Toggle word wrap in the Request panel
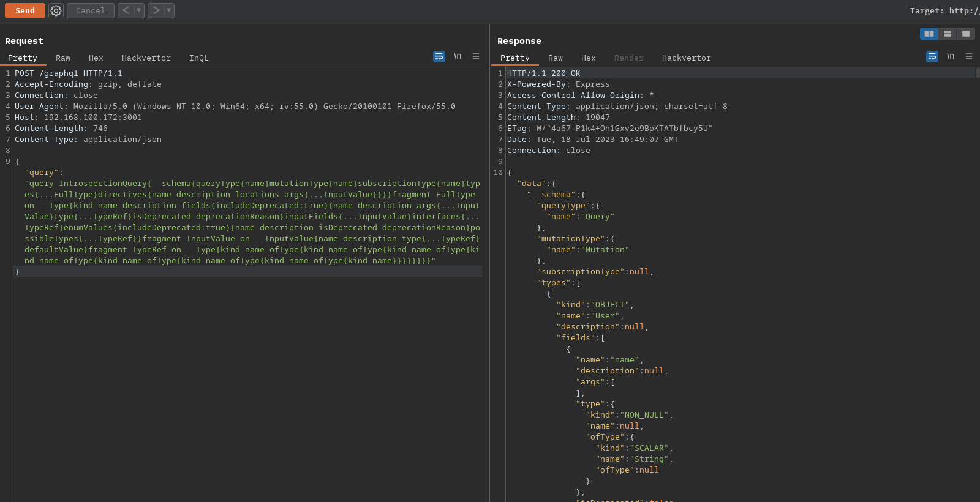This screenshot has width=980, height=502. [x=439, y=56]
